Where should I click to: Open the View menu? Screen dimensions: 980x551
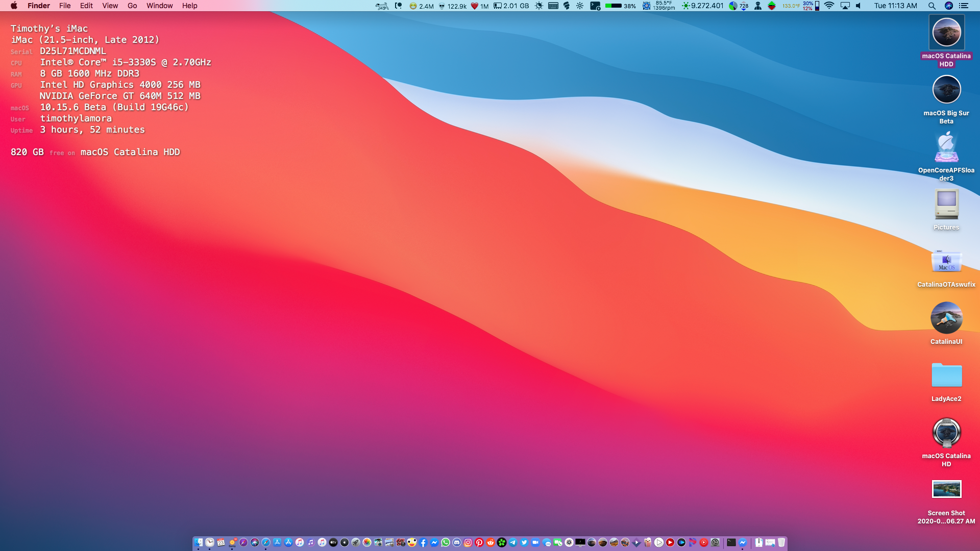pos(110,6)
